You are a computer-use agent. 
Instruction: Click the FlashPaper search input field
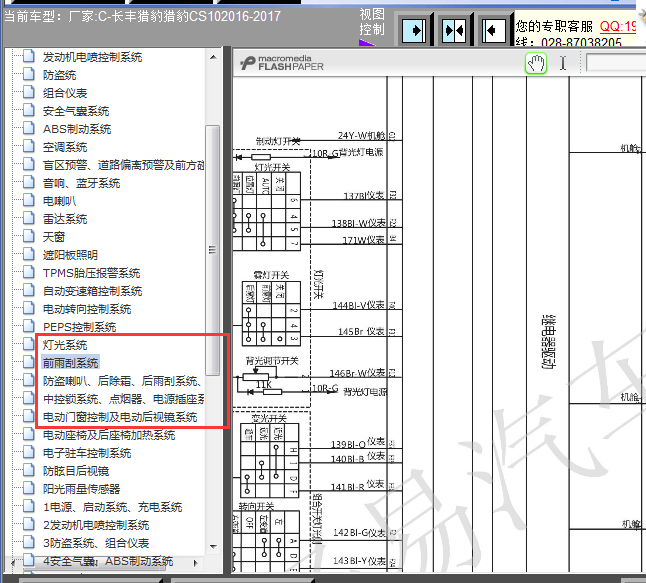[616, 63]
